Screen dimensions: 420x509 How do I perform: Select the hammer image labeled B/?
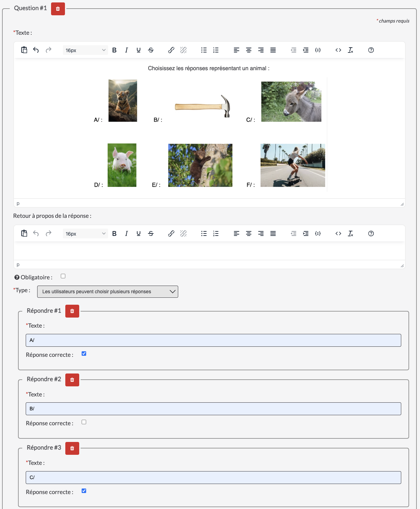(x=203, y=106)
